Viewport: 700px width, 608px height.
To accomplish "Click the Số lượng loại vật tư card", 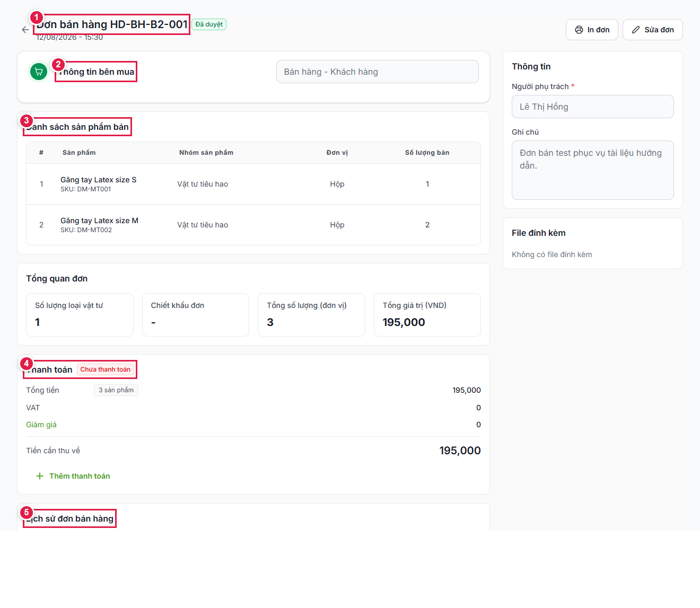I will point(80,315).
